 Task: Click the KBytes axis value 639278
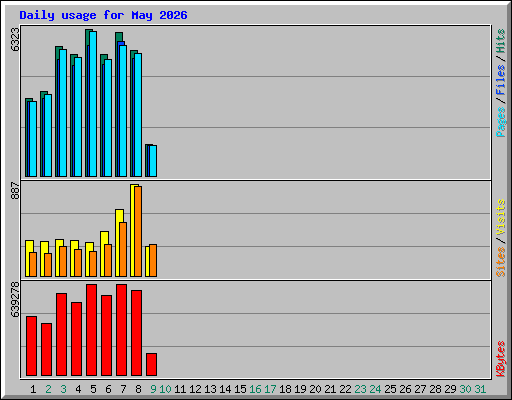pyautogui.click(x=15, y=299)
